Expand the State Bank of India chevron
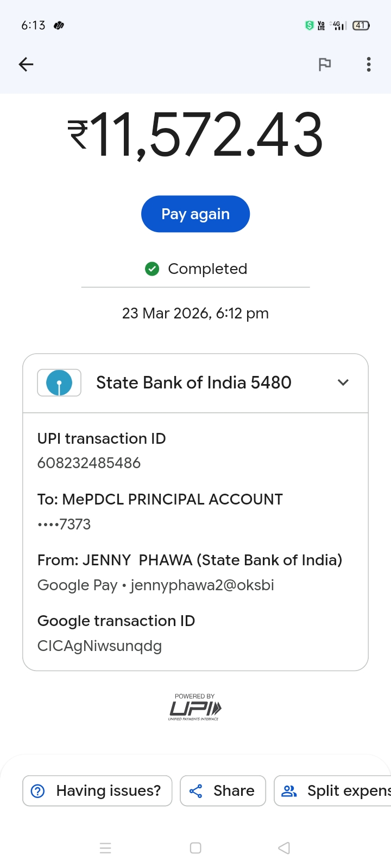Viewport: 391px width, 868px height. (x=343, y=382)
